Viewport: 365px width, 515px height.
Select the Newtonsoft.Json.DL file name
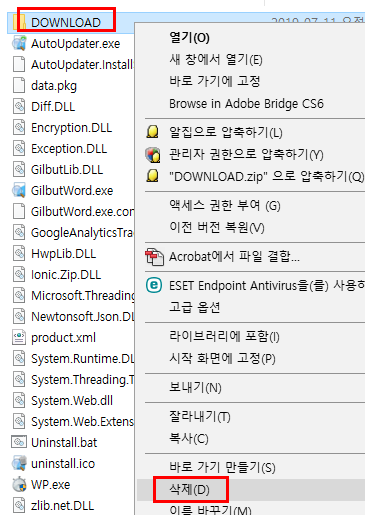point(82,317)
